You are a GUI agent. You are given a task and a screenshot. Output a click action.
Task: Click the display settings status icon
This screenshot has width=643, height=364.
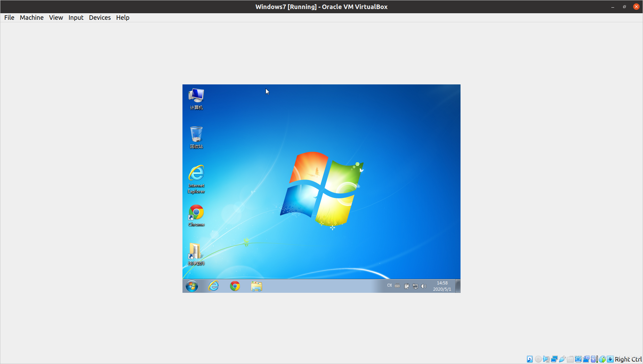pos(578,359)
